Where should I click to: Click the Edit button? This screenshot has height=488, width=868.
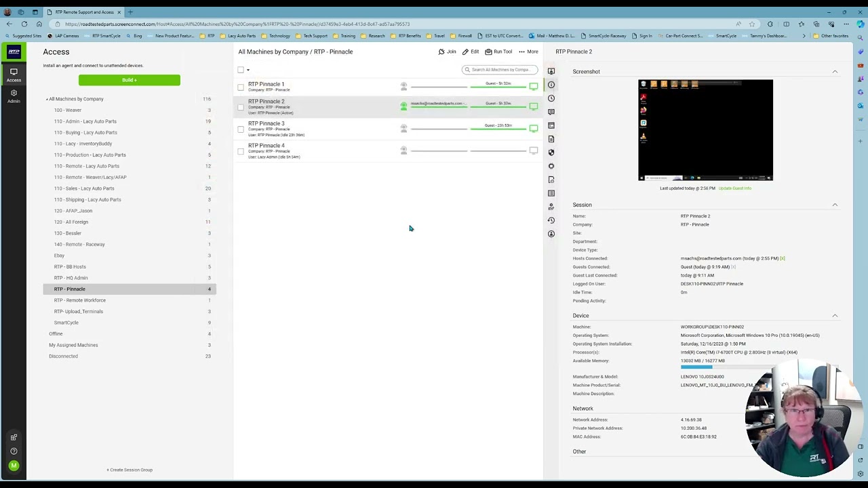(471, 52)
